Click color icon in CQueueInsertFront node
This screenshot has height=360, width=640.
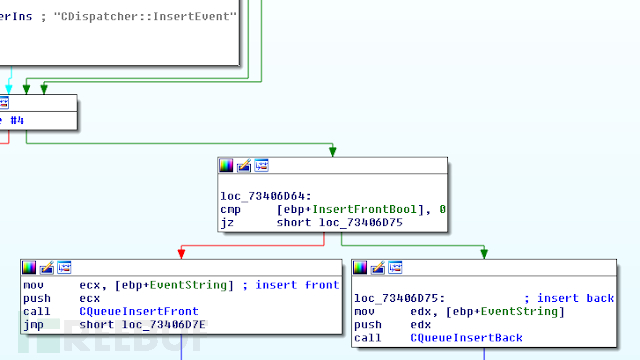pyautogui.click(x=29, y=268)
